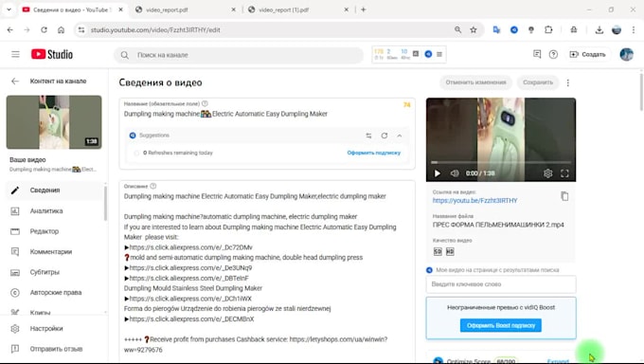Go to browser home page
Image resolution: width=644 pixels, height=364 pixels.
(x=61, y=29)
